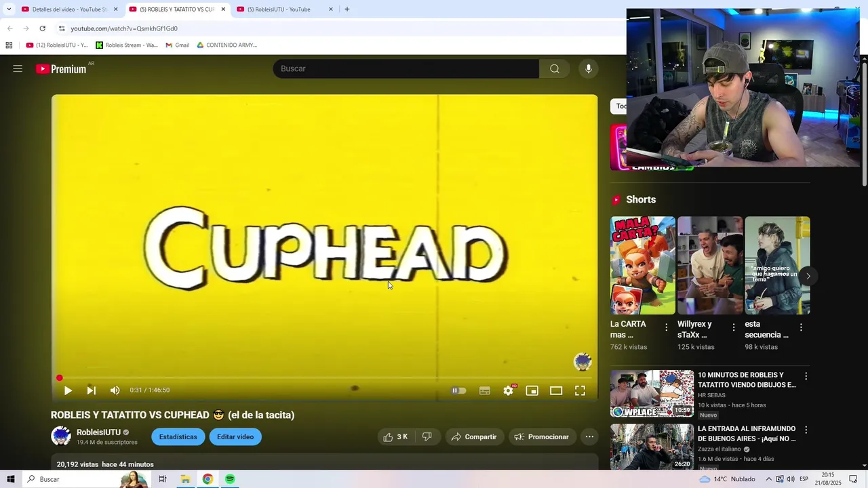Open Windows Start menu
Viewport: 868px width, 488px height.
(x=10, y=479)
